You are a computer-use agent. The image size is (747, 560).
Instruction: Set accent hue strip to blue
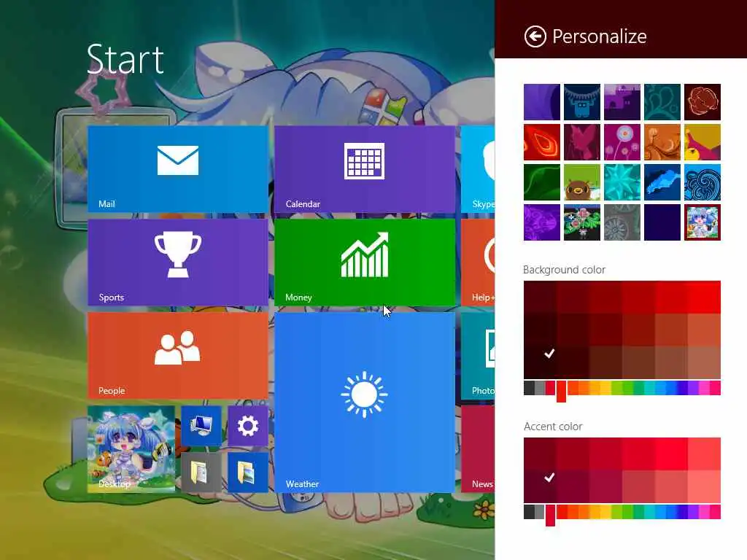[x=672, y=512]
